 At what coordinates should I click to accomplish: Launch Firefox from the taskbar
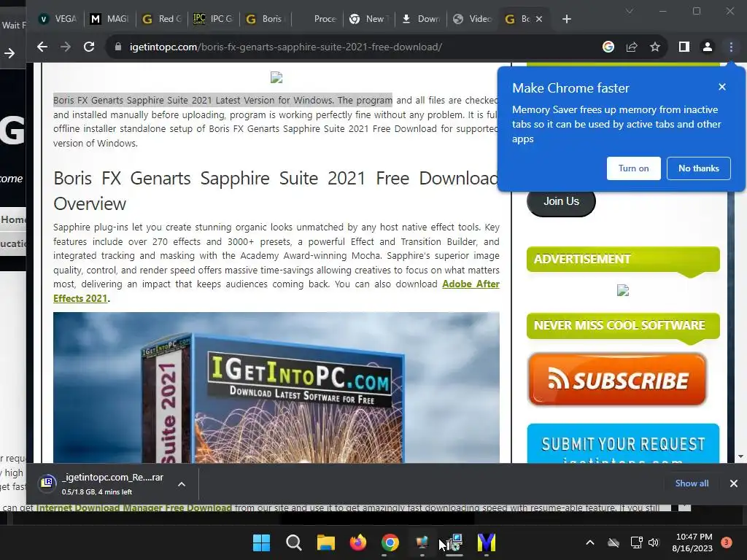click(357, 542)
